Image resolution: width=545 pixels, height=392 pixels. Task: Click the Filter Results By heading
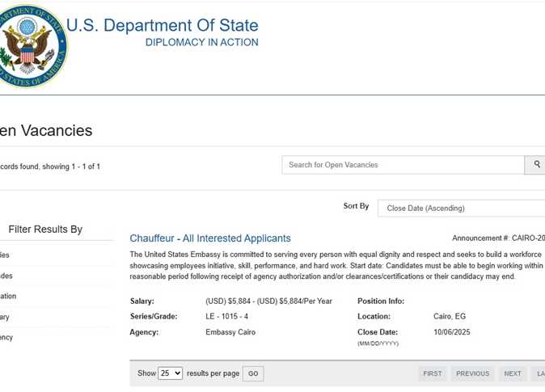[x=45, y=230]
